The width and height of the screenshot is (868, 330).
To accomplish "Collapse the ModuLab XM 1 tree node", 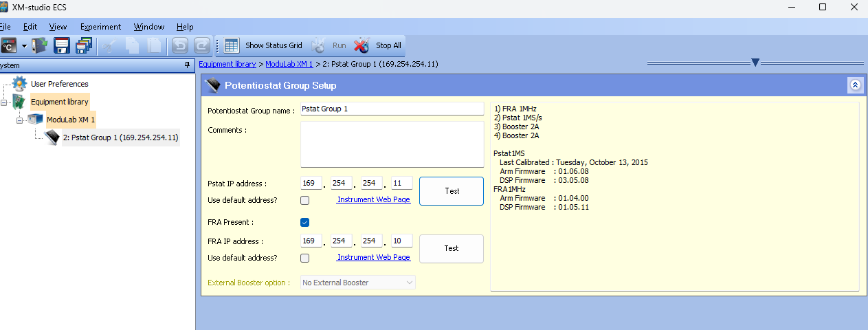I will pyautogui.click(x=20, y=120).
